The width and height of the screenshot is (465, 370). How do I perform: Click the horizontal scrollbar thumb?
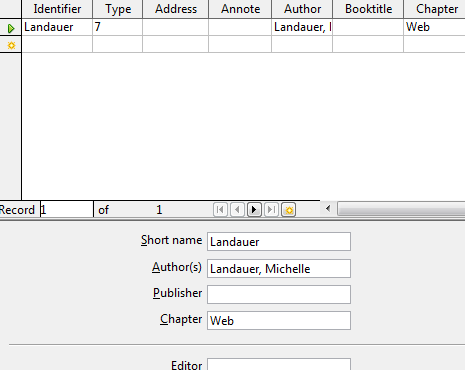point(401,209)
